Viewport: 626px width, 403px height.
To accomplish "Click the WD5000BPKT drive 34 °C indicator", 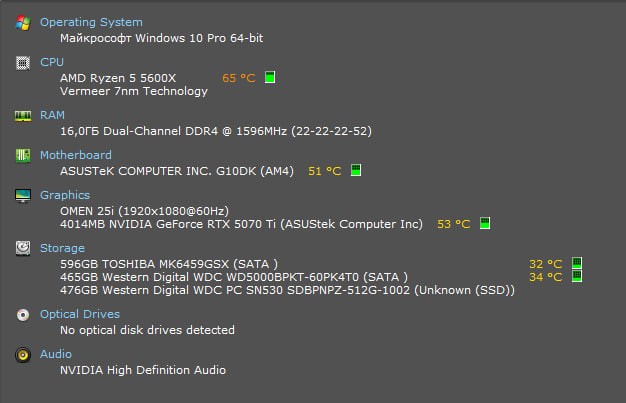I will click(x=576, y=277).
